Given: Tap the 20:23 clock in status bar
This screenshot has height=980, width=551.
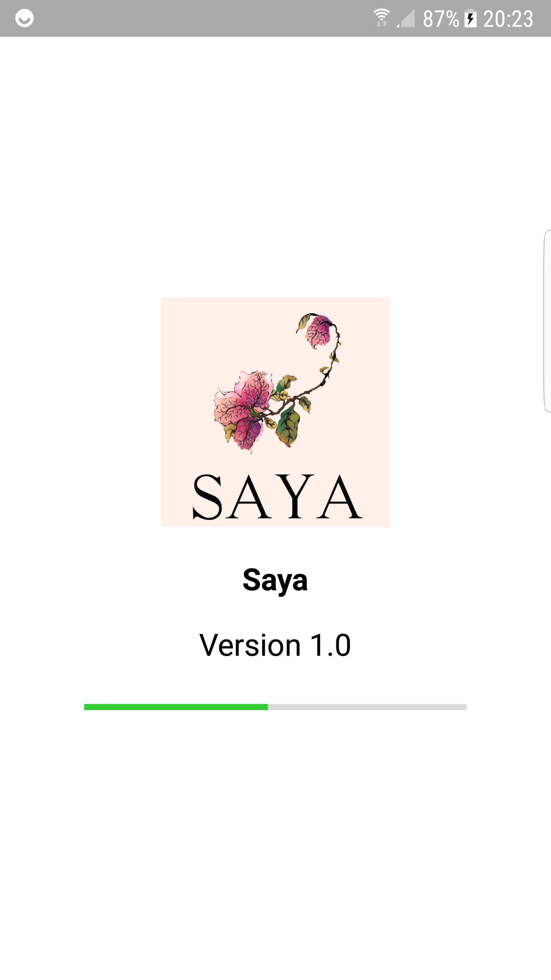Looking at the screenshot, I should pos(508,19).
